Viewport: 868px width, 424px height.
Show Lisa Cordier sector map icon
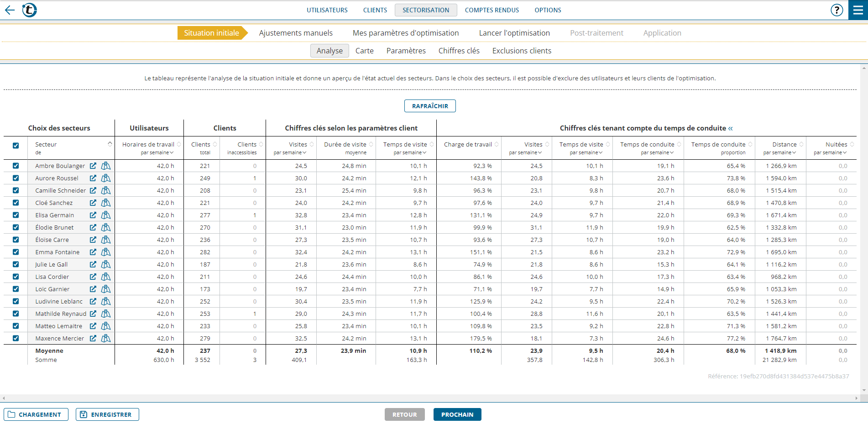pyautogui.click(x=106, y=277)
